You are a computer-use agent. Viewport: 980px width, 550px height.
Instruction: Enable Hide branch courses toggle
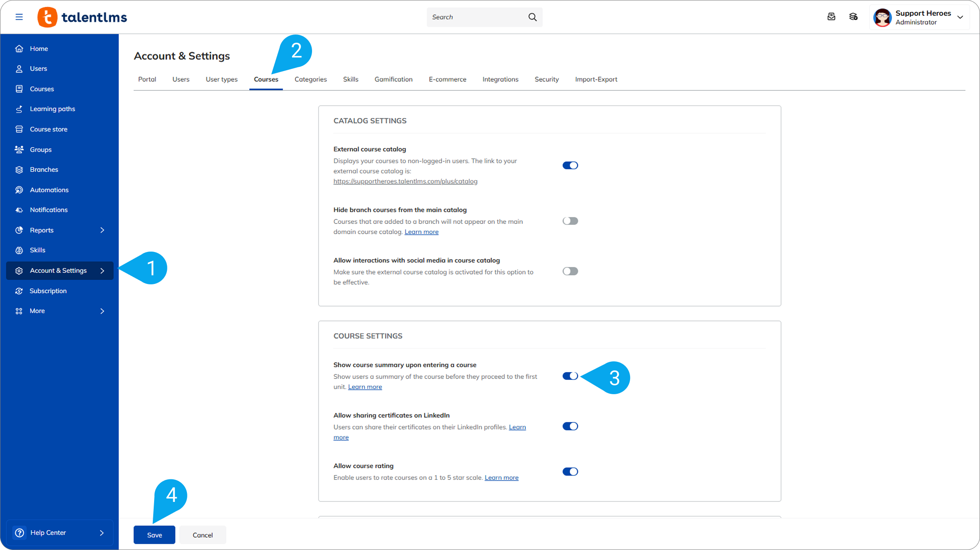[570, 221]
